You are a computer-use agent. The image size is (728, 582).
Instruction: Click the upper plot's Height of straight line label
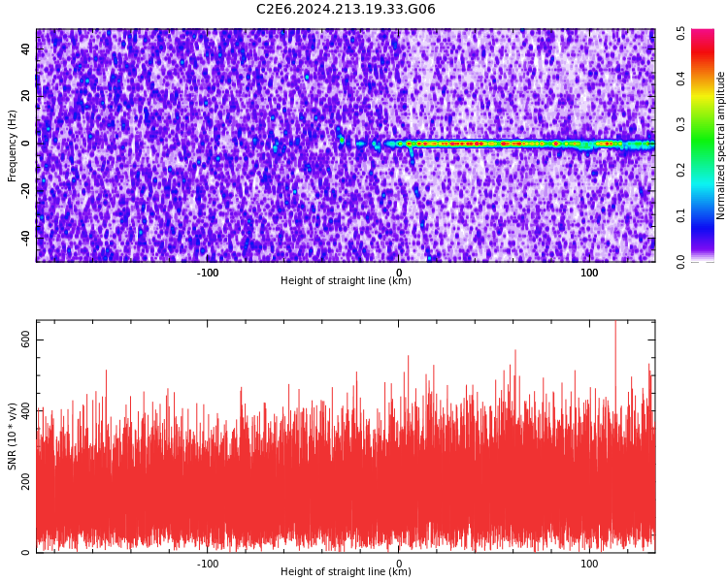click(346, 280)
